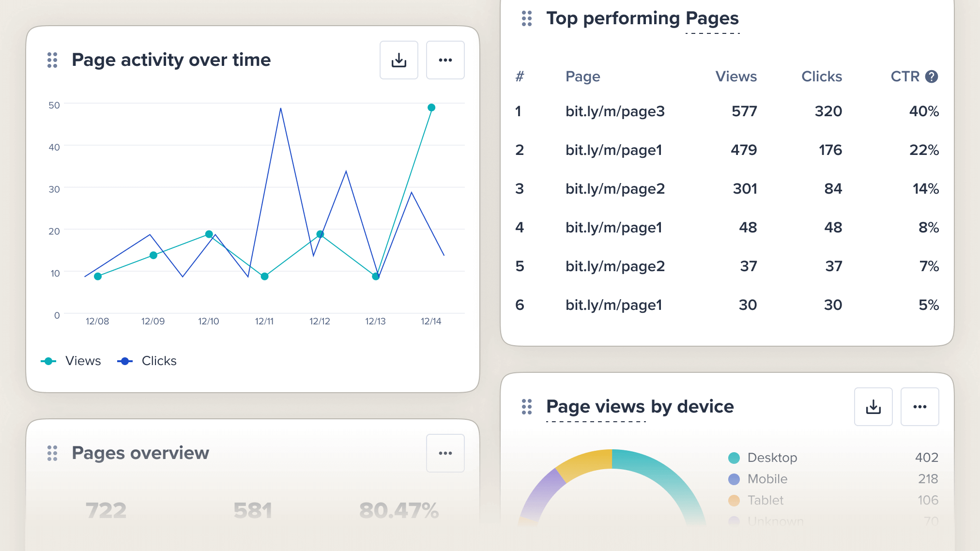The width and height of the screenshot is (980, 551).
Task: Click the 80.47% stat in Pages overview
Action: tap(398, 509)
